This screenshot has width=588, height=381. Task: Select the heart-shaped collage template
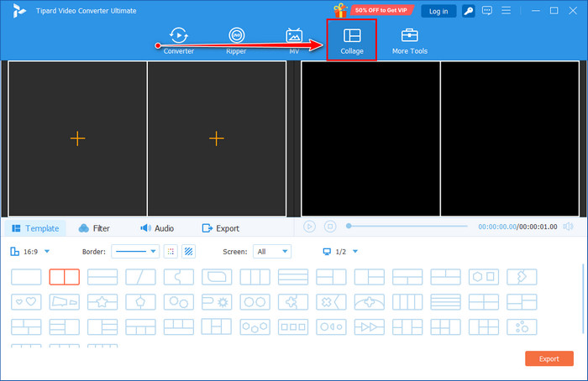pyautogui.click(x=26, y=301)
